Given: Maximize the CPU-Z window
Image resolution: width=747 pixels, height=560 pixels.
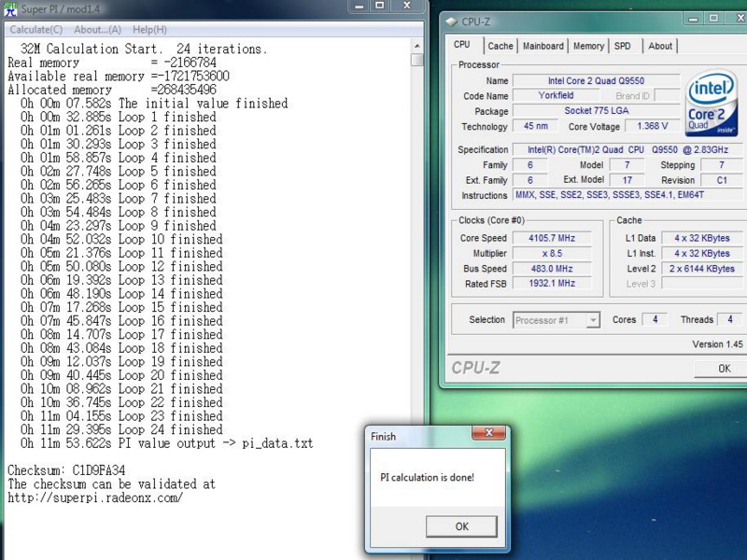Looking at the screenshot, I should pos(713,19).
